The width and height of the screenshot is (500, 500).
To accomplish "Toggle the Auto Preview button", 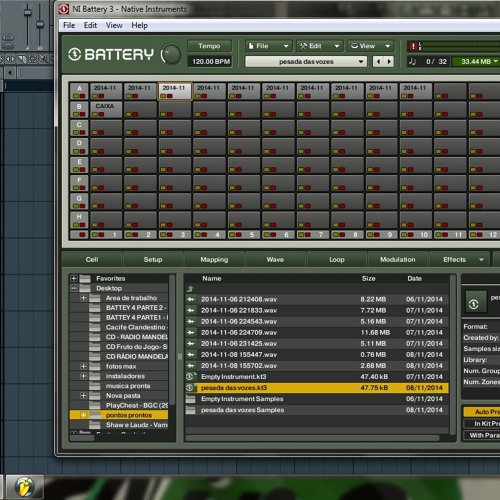I will [x=482, y=412].
